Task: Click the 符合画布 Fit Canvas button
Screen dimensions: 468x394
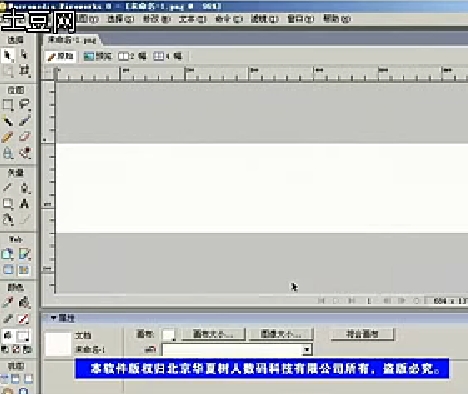Action: tap(362, 334)
